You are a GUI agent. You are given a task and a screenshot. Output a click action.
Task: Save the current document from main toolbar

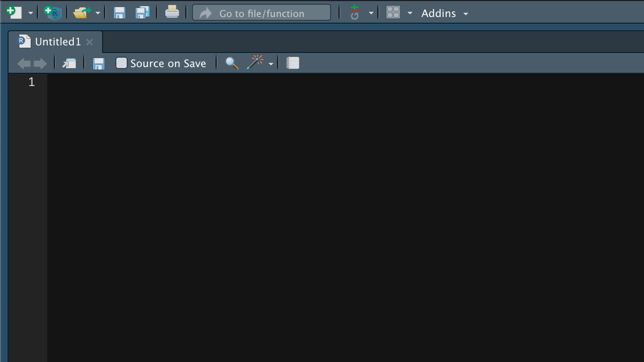pos(119,13)
